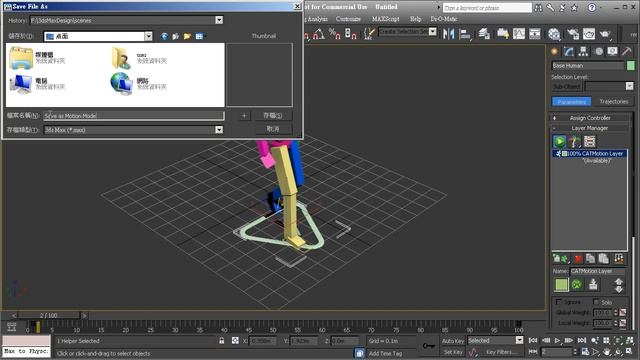Select the CATMotion Layer list row
The image size is (640, 360).
[590, 154]
